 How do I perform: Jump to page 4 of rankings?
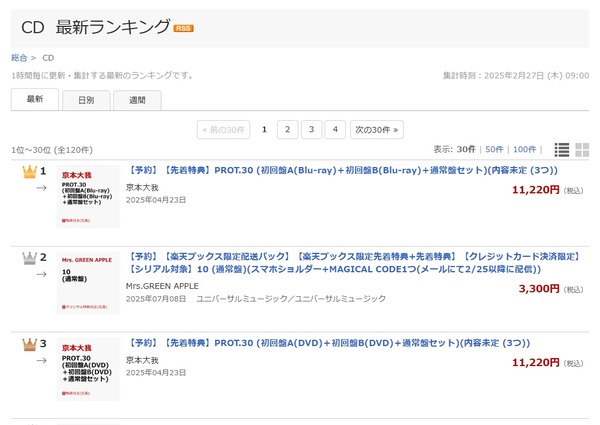click(335, 129)
